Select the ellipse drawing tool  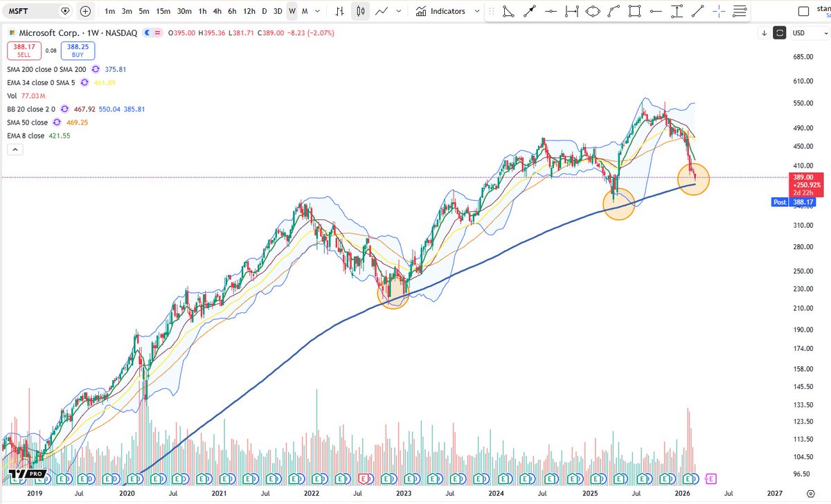[x=593, y=11]
